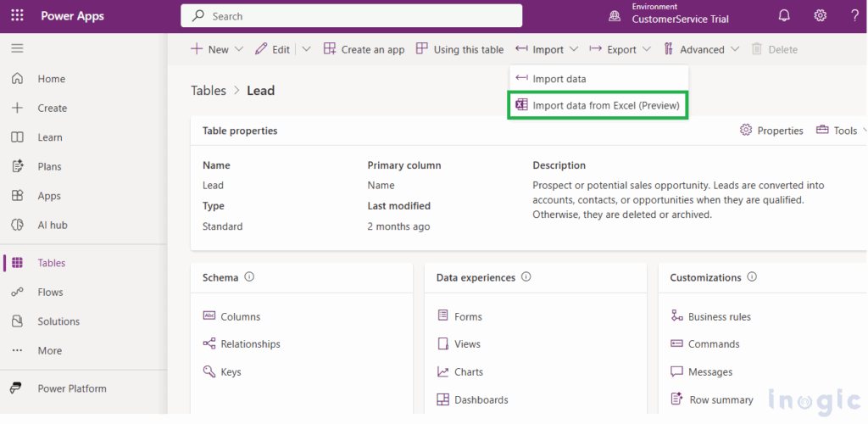Click the Properties button
This screenshot has width=868, height=424.
[771, 131]
